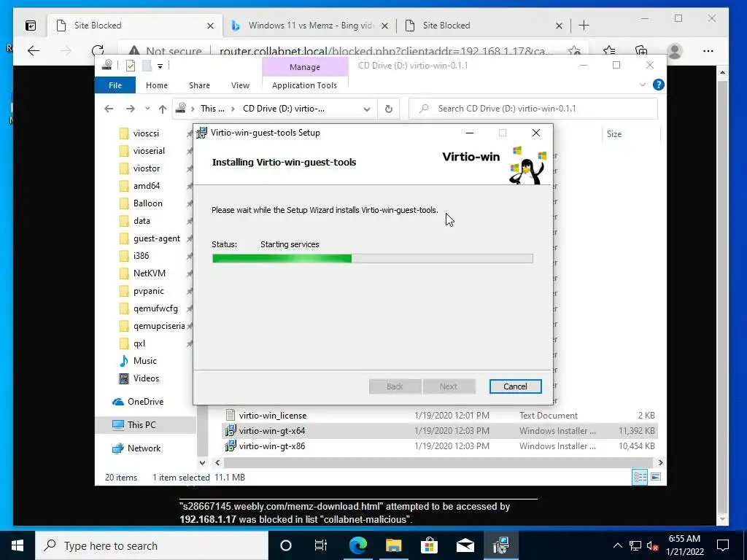Click the taskbar search box
Image resolution: width=747 pixels, height=560 pixels.
tap(152, 545)
